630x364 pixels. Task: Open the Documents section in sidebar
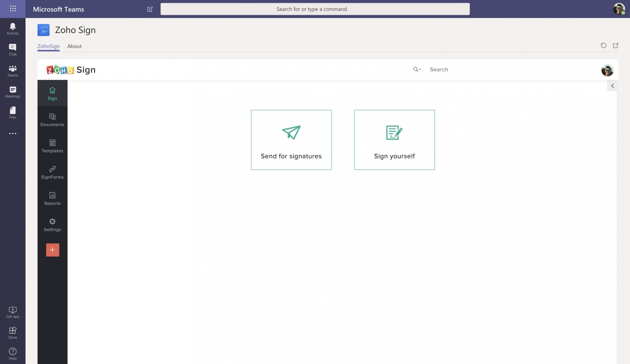point(52,120)
